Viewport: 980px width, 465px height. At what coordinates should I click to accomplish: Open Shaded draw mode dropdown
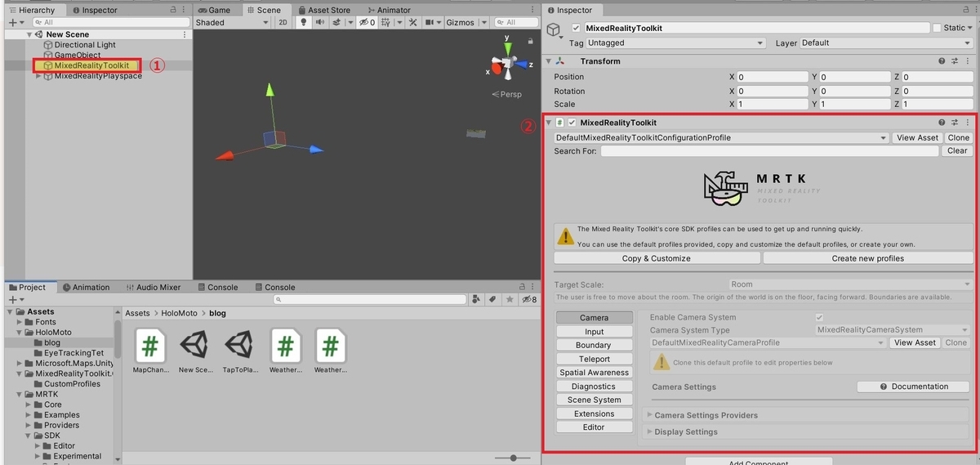coord(233,23)
